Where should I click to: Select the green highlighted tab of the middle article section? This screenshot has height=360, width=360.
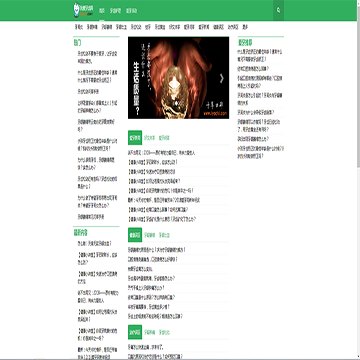pos(135,235)
